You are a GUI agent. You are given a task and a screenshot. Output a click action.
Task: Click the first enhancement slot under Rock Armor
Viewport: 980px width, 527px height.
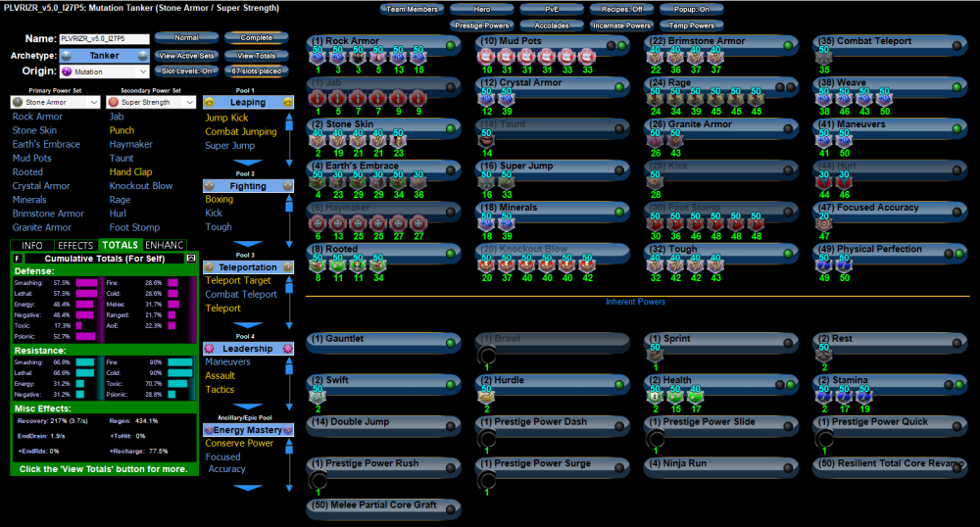click(x=318, y=59)
